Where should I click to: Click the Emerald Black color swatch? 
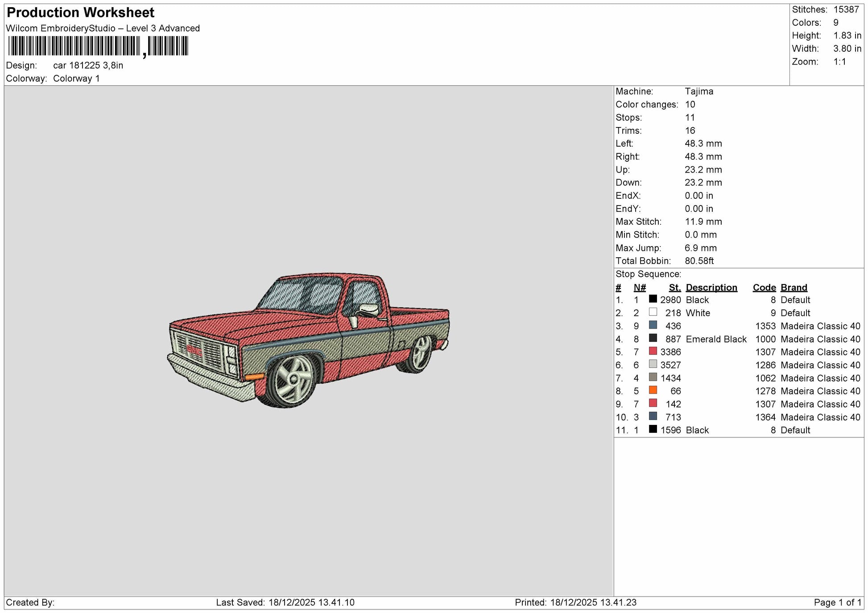coord(653,338)
